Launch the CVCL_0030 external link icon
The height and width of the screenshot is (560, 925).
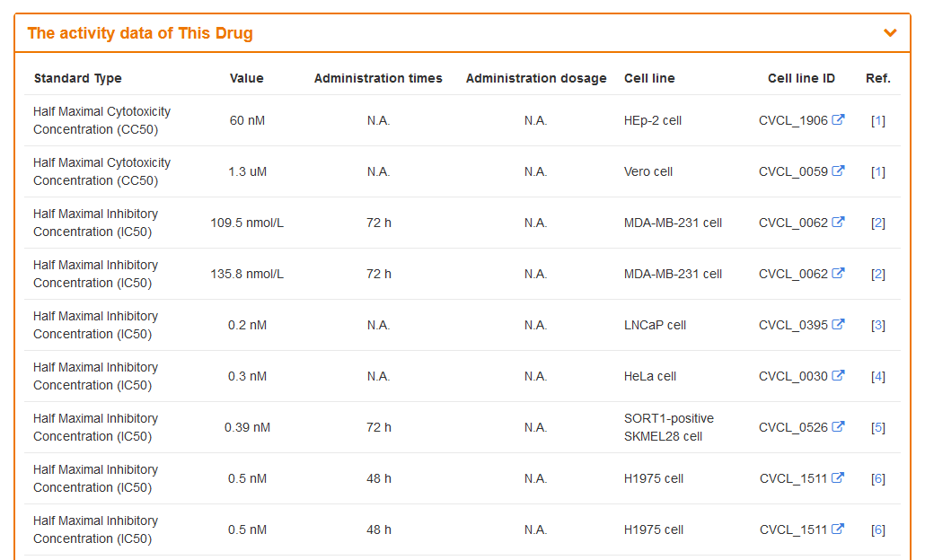pyautogui.click(x=838, y=375)
